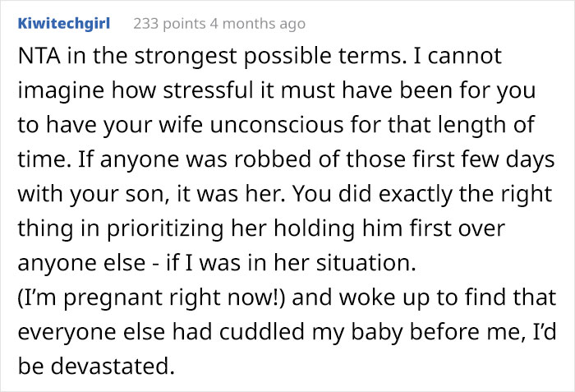Image resolution: width=575 pixels, height=392 pixels.
Task: Click the line beginning time. If anyone
Action: 286,160
